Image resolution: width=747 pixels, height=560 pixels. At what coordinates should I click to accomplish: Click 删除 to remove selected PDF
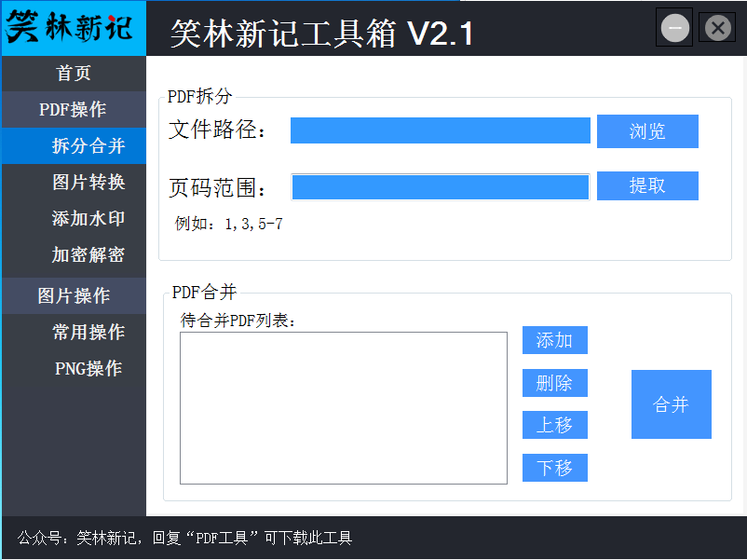(x=554, y=383)
